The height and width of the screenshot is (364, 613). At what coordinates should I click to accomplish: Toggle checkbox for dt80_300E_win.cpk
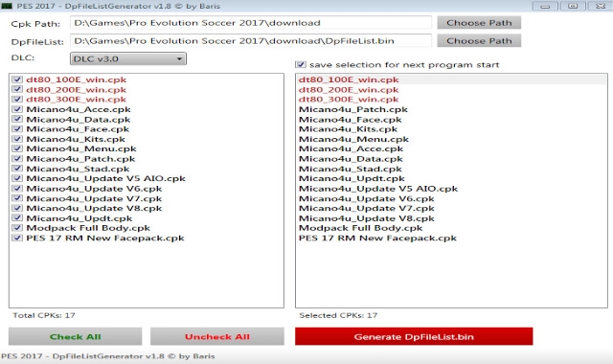click(x=17, y=100)
